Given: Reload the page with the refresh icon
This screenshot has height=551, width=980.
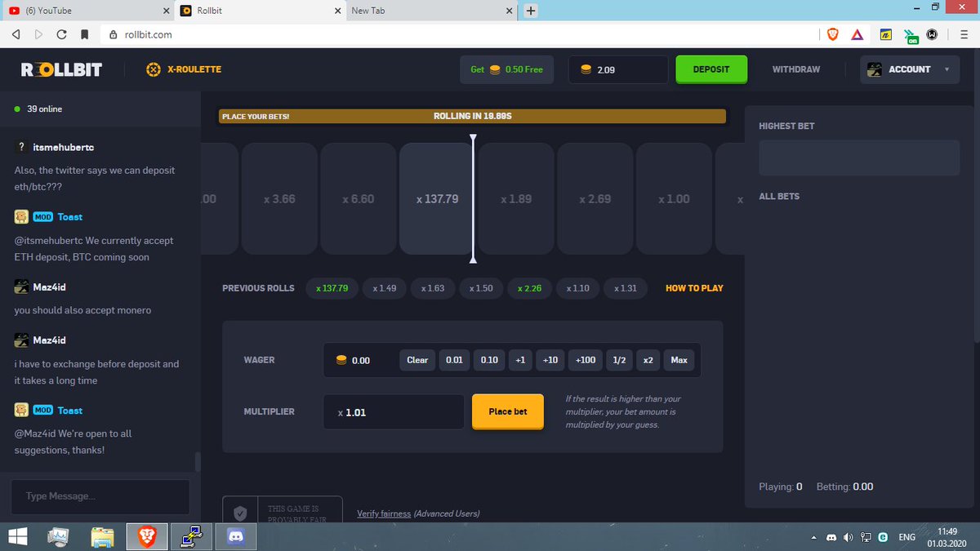Looking at the screenshot, I should [61, 35].
